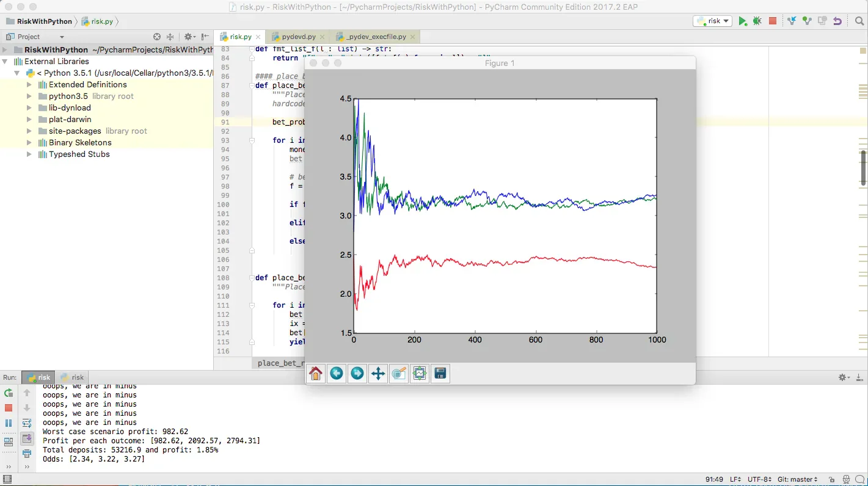Pause the output in the Run panel

point(9,423)
